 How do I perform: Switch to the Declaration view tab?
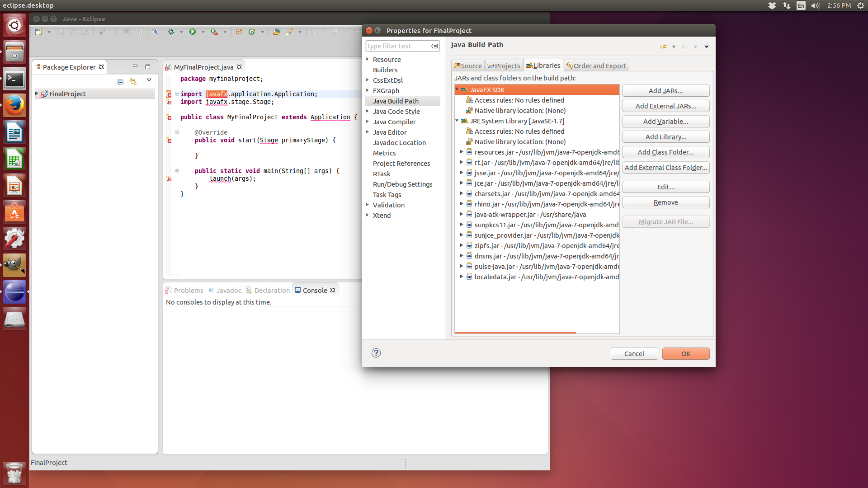tap(268, 290)
